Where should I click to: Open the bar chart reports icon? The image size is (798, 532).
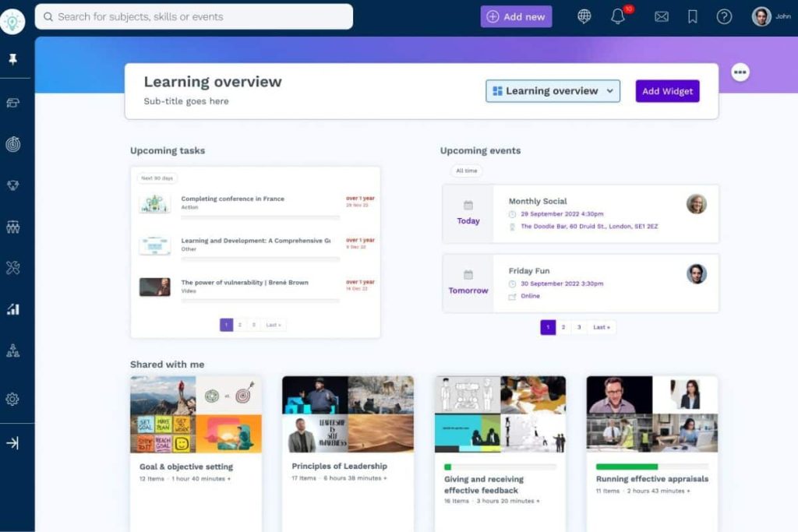pos(12,309)
